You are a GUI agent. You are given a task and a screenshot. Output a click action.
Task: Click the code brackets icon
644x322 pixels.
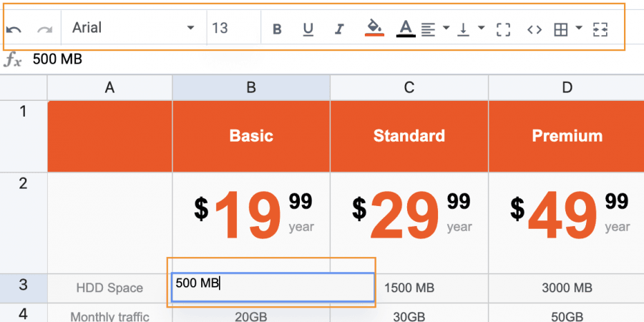534,29
